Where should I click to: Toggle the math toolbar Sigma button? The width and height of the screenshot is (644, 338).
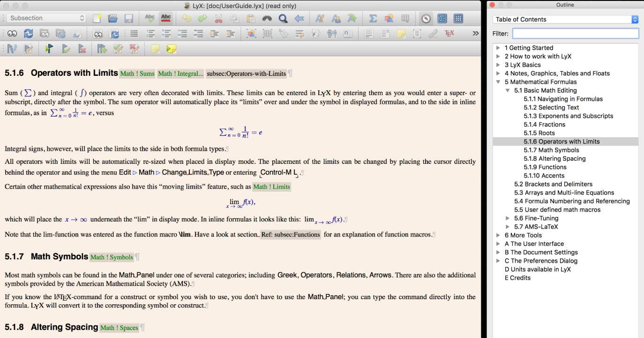[x=442, y=18]
